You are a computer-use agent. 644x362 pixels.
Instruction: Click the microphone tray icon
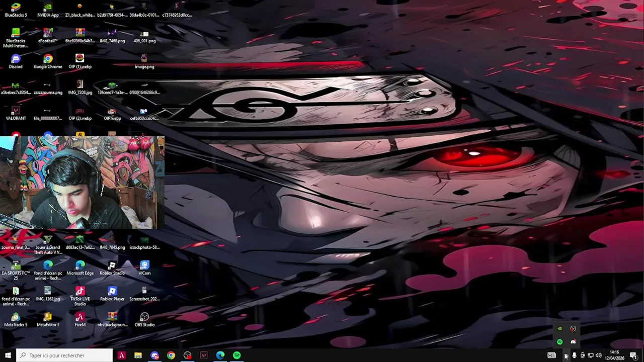tap(574, 355)
